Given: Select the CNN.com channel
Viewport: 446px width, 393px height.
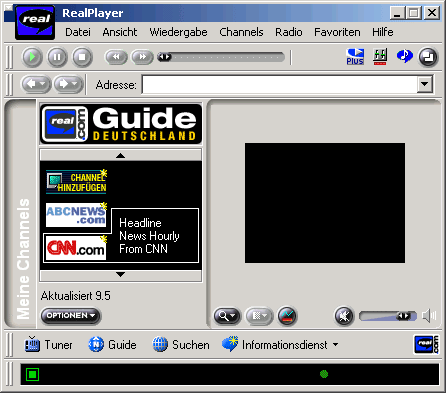Looking at the screenshot, I should click(76, 248).
